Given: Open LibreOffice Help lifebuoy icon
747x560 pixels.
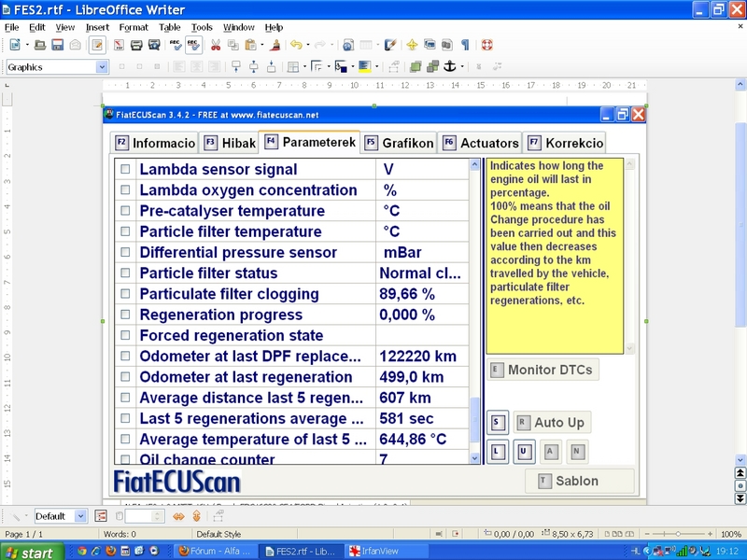Looking at the screenshot, I should click(x=486, y=45).
